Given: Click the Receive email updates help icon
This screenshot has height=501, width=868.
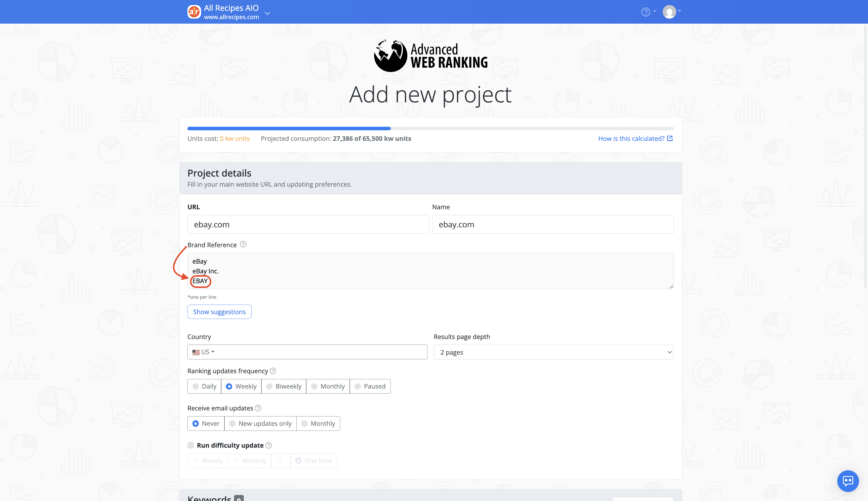Looking at the screenshot, I should (258, 408).
